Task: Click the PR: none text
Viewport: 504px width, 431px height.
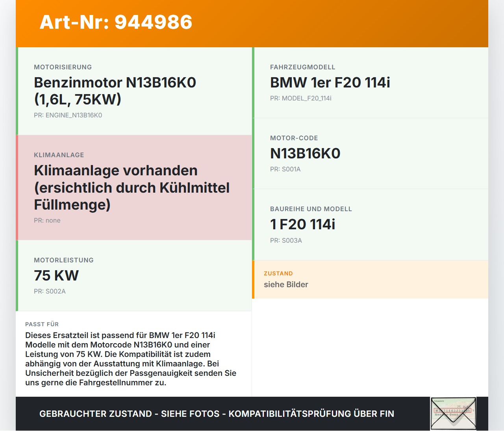Action: click(47, 221)
